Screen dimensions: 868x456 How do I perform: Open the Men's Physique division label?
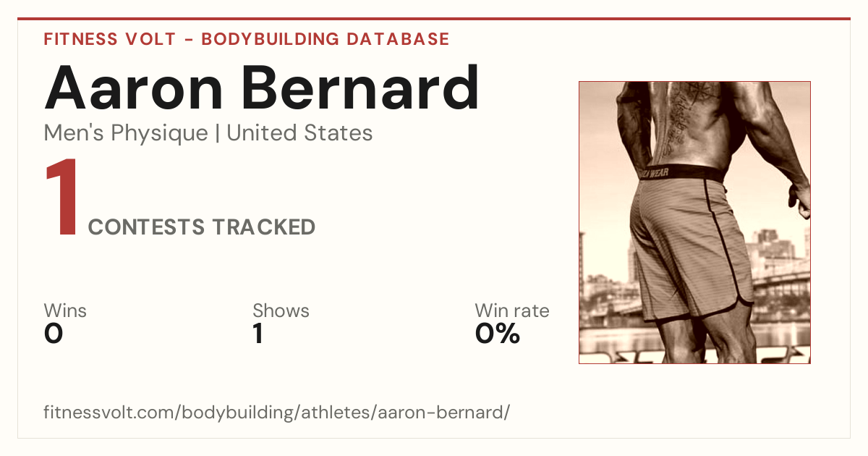click(x=126, y=133)
